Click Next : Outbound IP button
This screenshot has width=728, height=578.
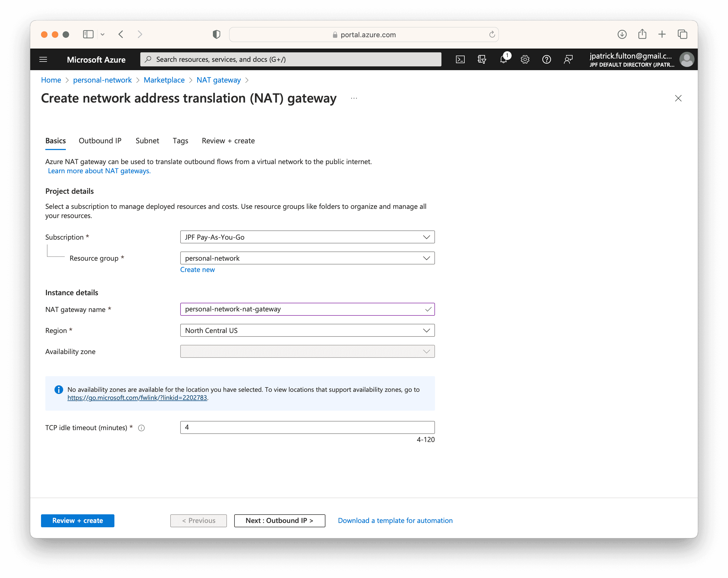(280, 521)
